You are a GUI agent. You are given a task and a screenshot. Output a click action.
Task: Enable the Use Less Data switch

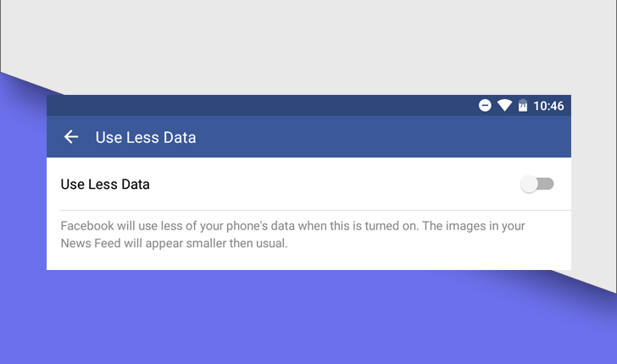tap(536, 184)
